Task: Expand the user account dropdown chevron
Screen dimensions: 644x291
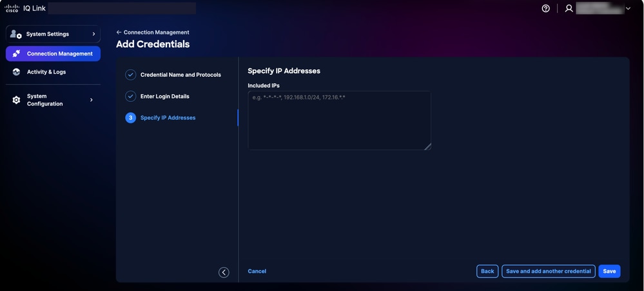Action: pos(628,8)
